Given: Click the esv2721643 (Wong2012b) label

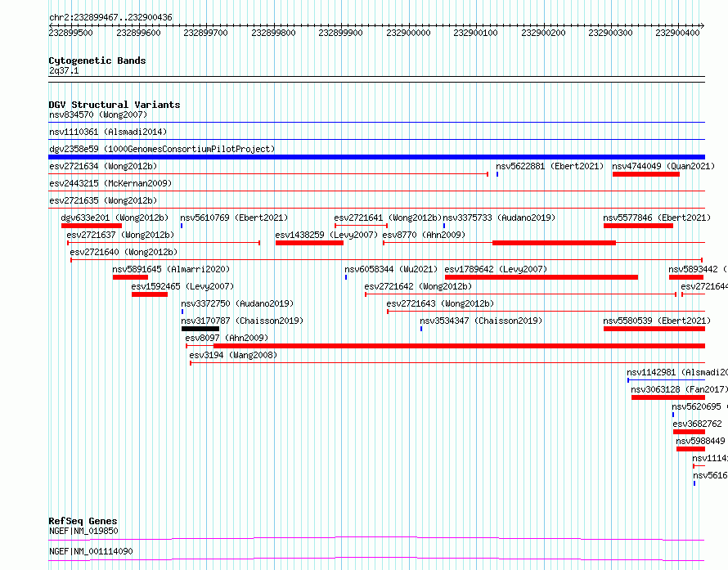Looking at the screenshot, I should (440, 303).
